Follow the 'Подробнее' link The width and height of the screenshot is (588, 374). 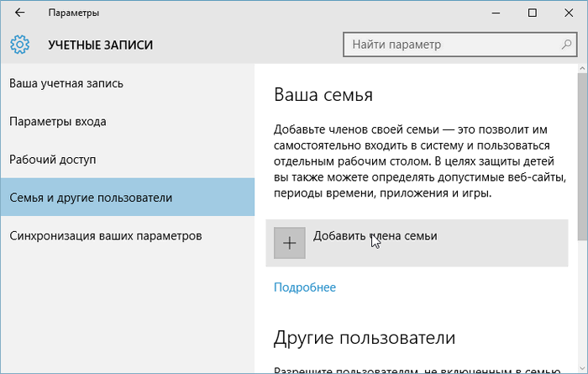[x=305, y=287]
